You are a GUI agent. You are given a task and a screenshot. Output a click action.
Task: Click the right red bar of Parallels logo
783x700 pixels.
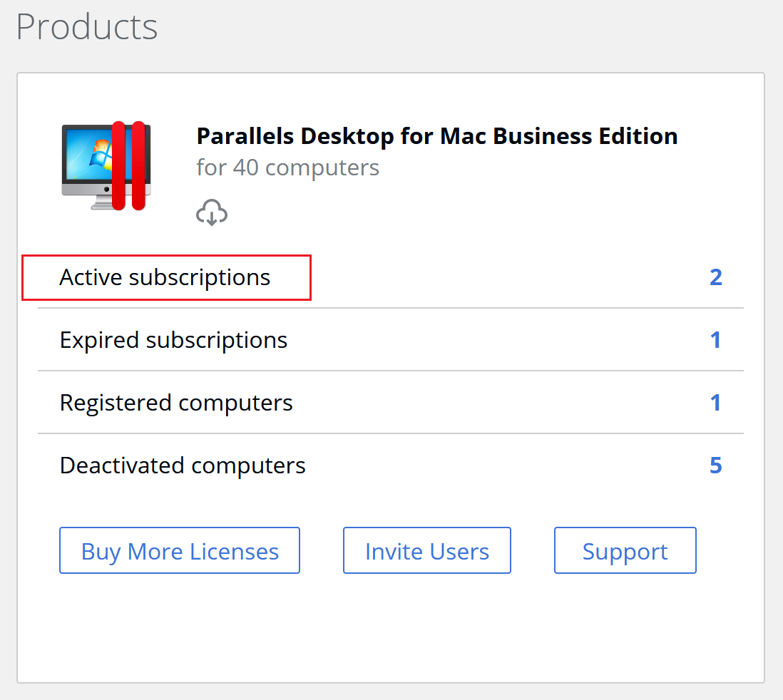click(139, 165)
